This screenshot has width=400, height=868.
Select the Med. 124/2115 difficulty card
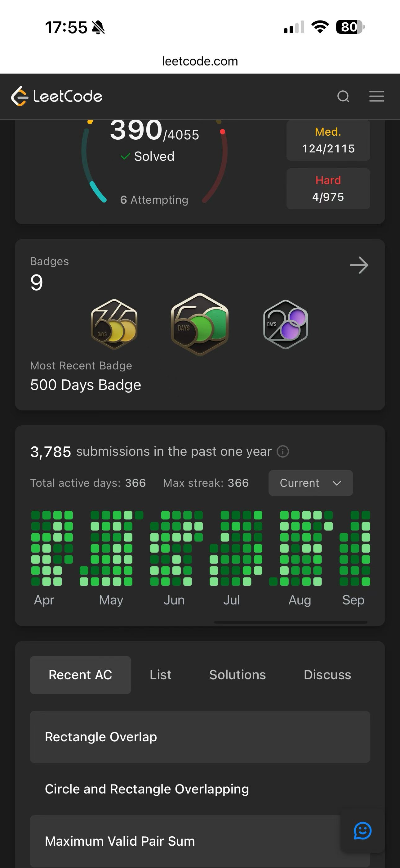point(328,140)
